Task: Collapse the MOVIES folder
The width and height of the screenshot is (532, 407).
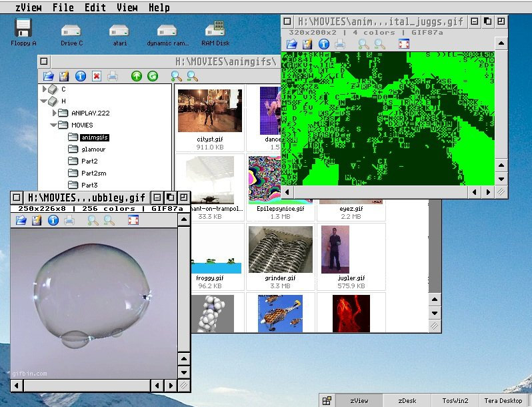Action: (53, 125)
